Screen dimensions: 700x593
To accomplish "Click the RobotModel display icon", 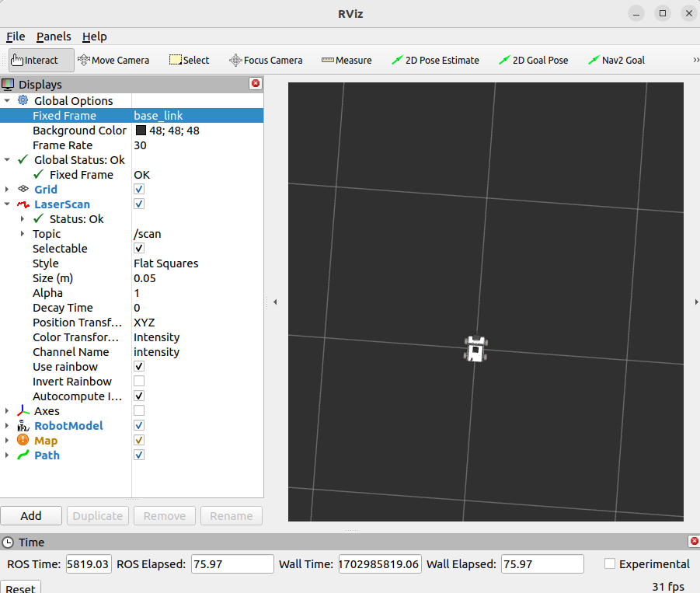I will (23, 426).
